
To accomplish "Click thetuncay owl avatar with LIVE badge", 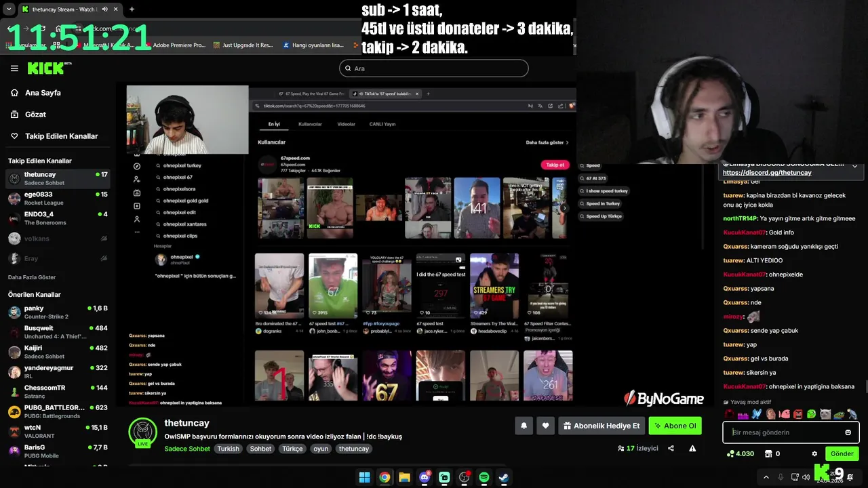I will coord(143,432).
